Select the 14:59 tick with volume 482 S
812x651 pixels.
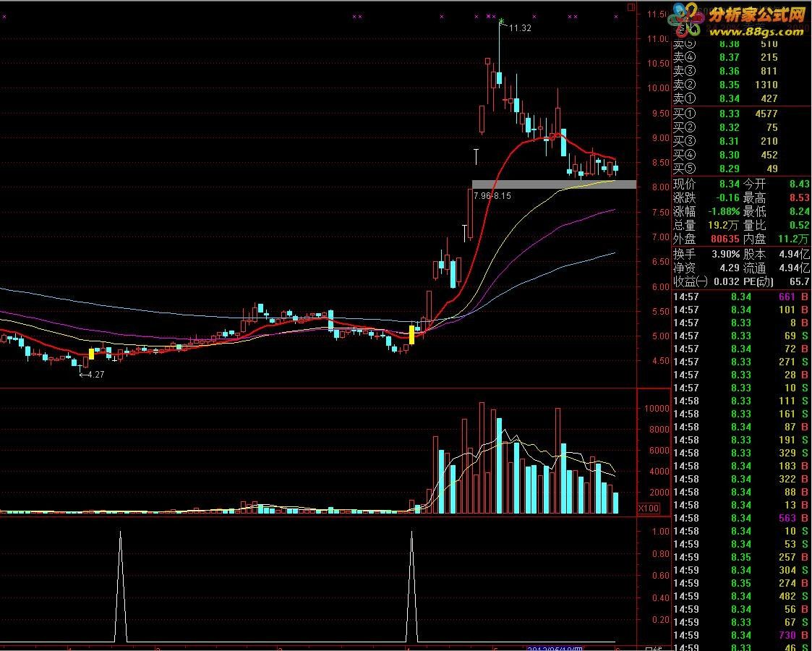click(x=741, y=596)
